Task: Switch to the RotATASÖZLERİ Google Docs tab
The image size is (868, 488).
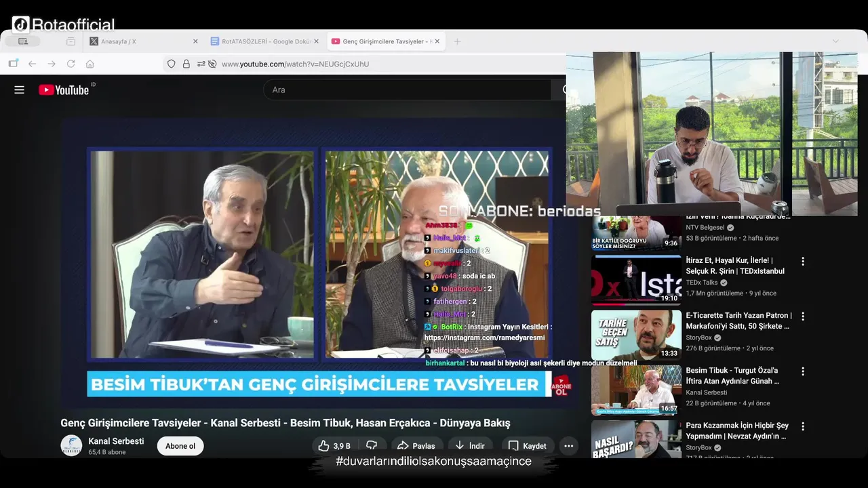Action: [264, 41]
